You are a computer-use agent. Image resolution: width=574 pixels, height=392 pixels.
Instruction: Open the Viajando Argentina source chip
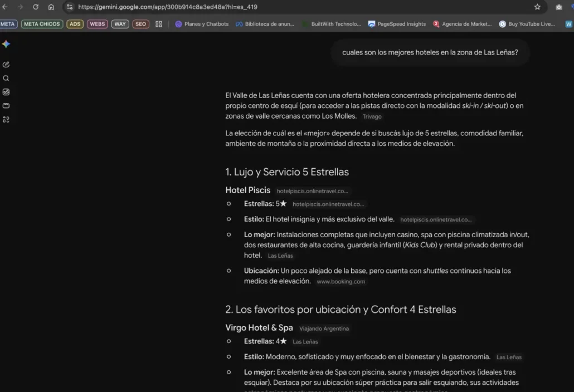pyautogui.click(x=324, y=329)
